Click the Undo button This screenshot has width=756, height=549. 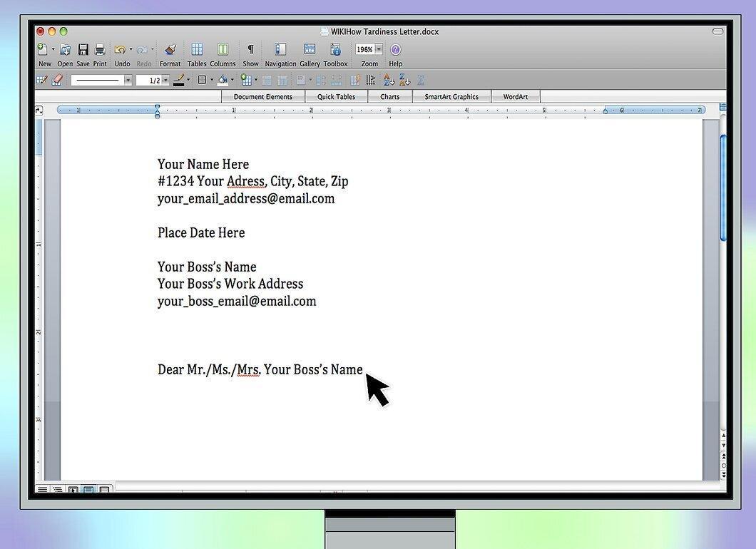click(x=120, y=49)
